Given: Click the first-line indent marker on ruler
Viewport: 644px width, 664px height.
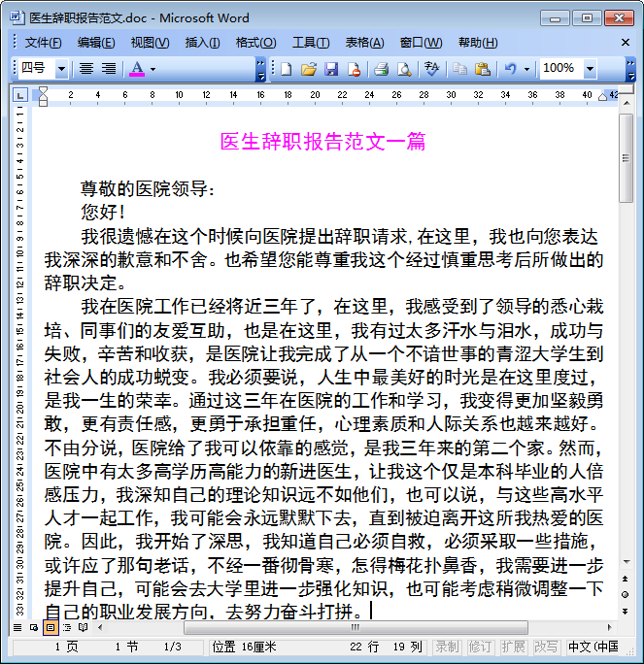Looking at the screenshot, I should point(43,91).
